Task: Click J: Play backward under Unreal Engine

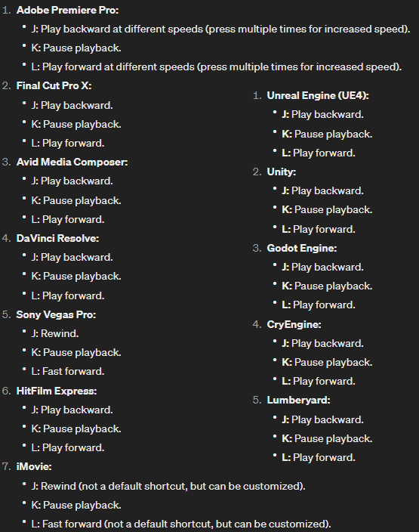Action: pos(322,115)
